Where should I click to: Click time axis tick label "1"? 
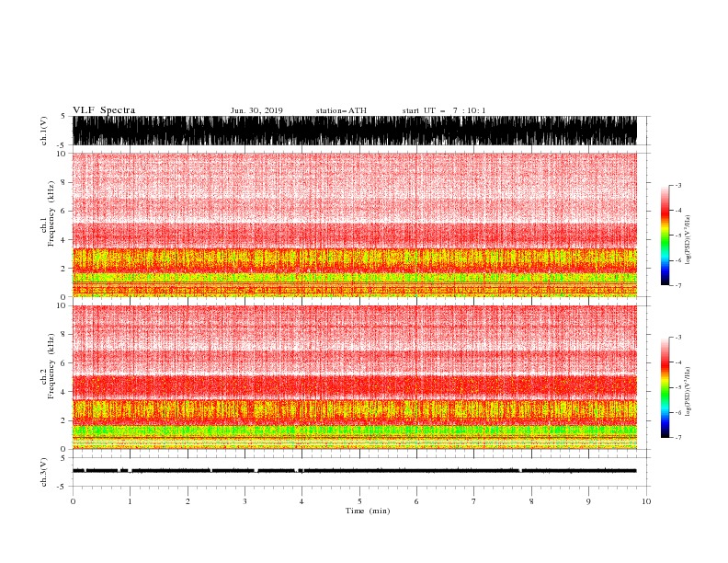tap(130, 501)
